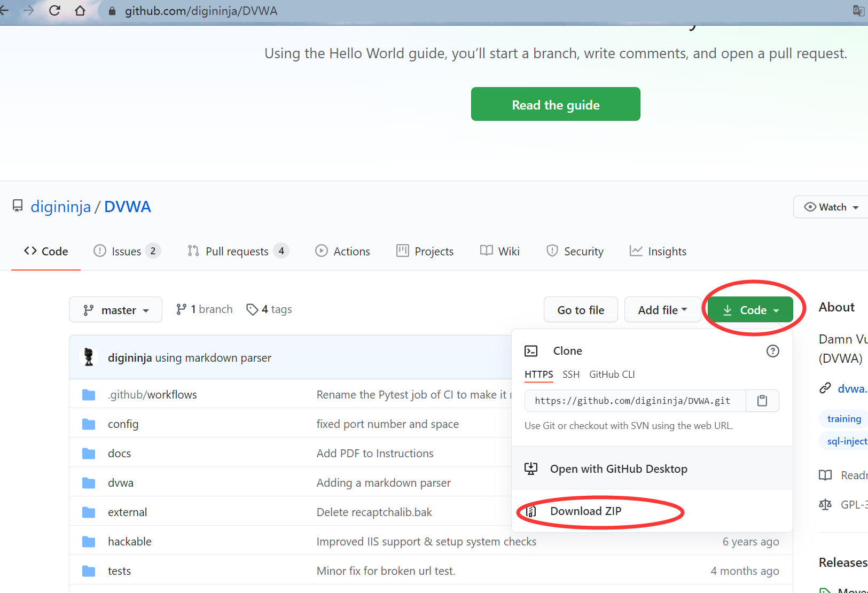Open commit message 'Adding a markdown parser'
This screenshot has width=868, height=593.
pyautogui.click(x=384, y=483)
